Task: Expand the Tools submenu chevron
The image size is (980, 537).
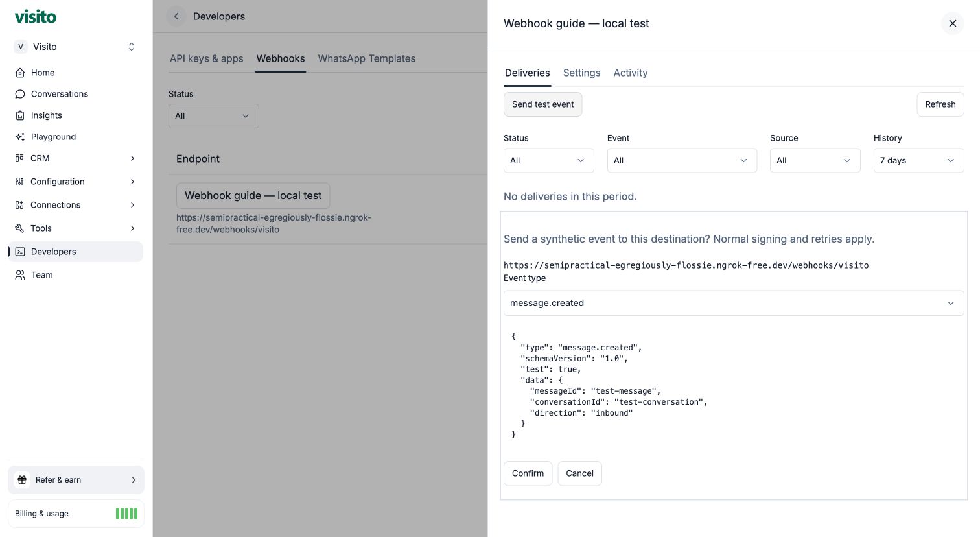Action: pyautogui.click(x=132, y=228)
